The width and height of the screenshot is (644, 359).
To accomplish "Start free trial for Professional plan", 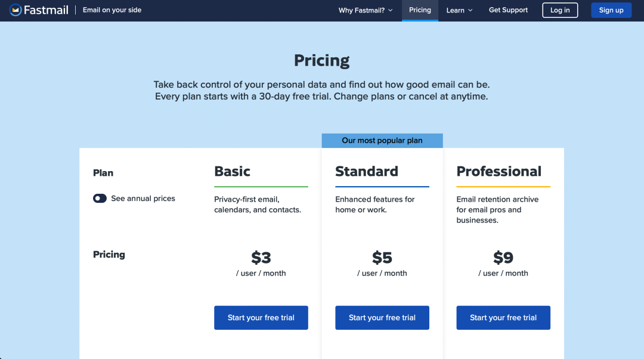I will (503, 317).
